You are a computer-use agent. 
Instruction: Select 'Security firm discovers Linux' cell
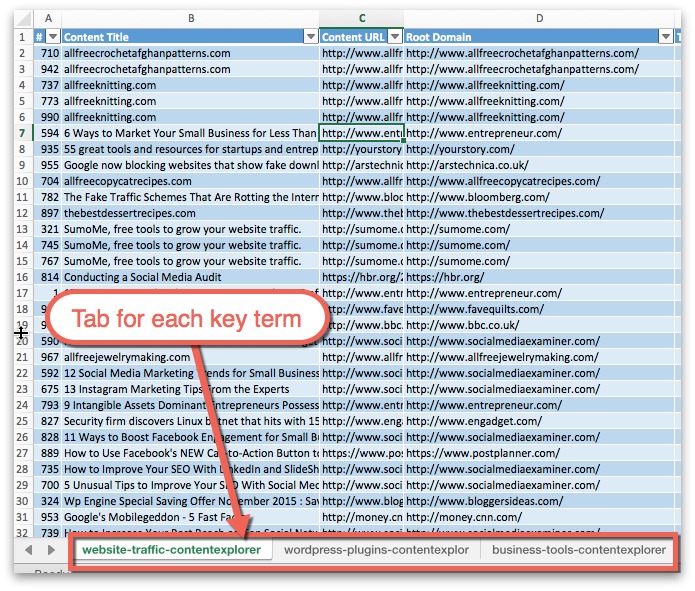tap(191, 421)
